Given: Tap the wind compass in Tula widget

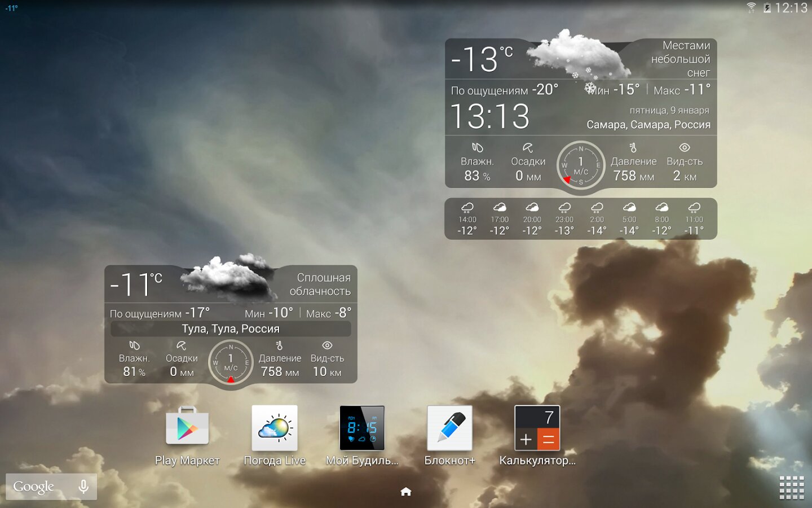Looking at the screenshot, I should click(x=231, y=362).
